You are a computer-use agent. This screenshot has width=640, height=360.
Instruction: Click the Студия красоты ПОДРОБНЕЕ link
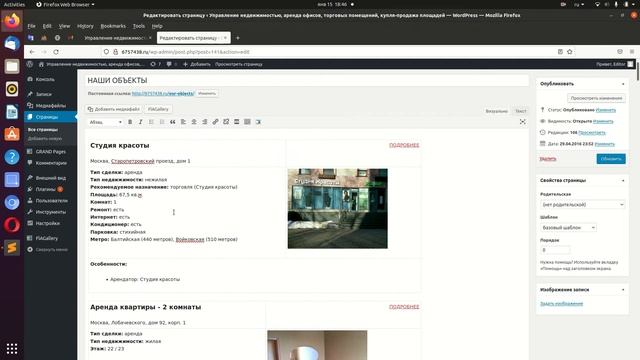[404, 145]
